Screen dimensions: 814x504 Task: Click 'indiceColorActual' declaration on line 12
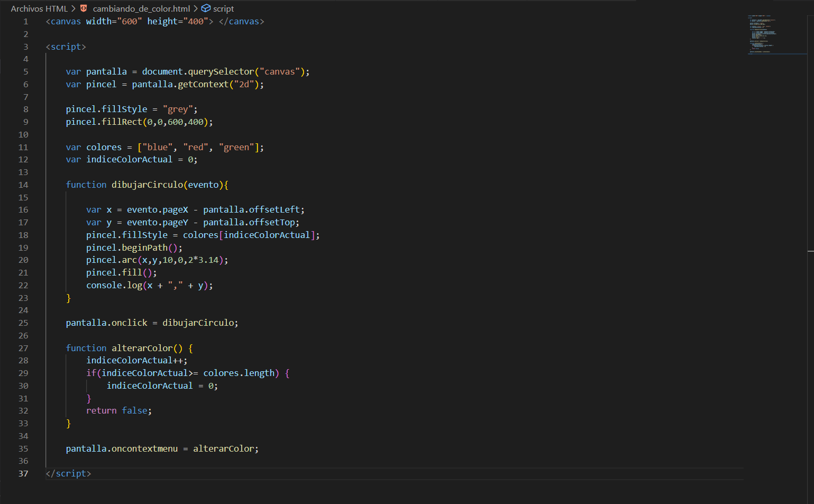(129, 160)
